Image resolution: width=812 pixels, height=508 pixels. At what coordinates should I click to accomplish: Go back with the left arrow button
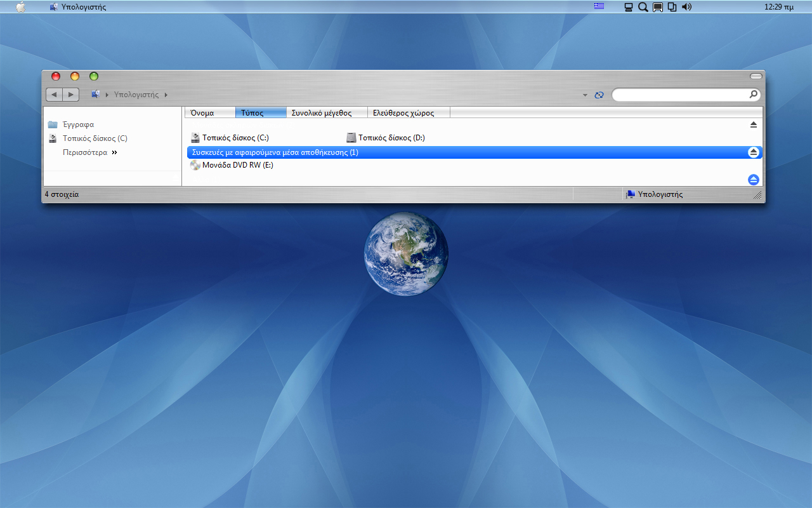[54, 95]
